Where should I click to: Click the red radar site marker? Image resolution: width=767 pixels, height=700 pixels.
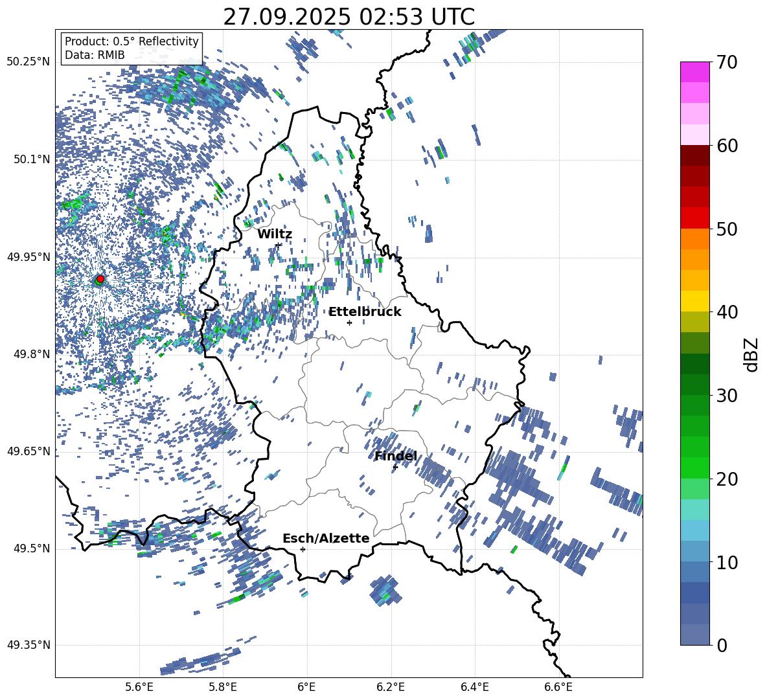coord(100,278)
